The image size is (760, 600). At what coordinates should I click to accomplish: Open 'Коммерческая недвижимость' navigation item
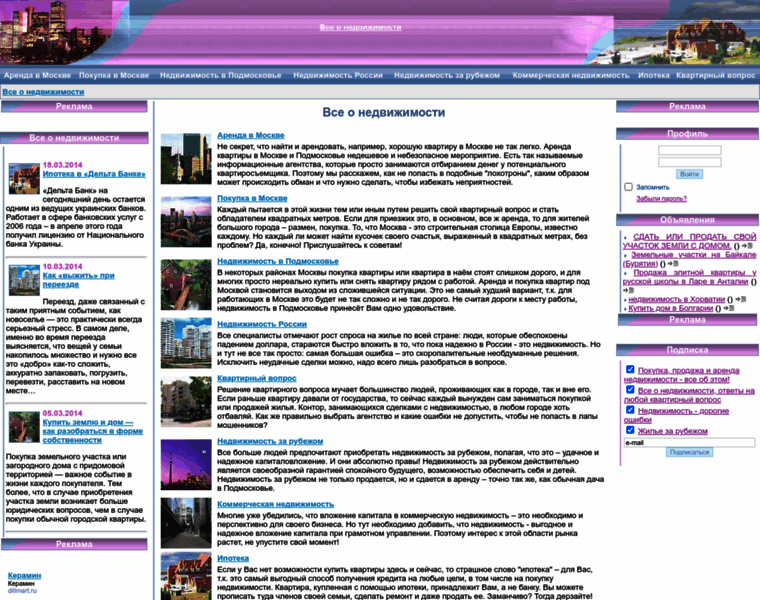[571, 75]
